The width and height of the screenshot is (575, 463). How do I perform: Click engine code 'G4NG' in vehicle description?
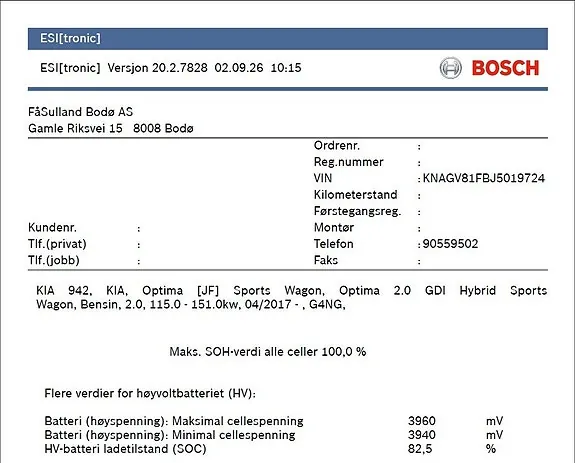tap(326, 304)
